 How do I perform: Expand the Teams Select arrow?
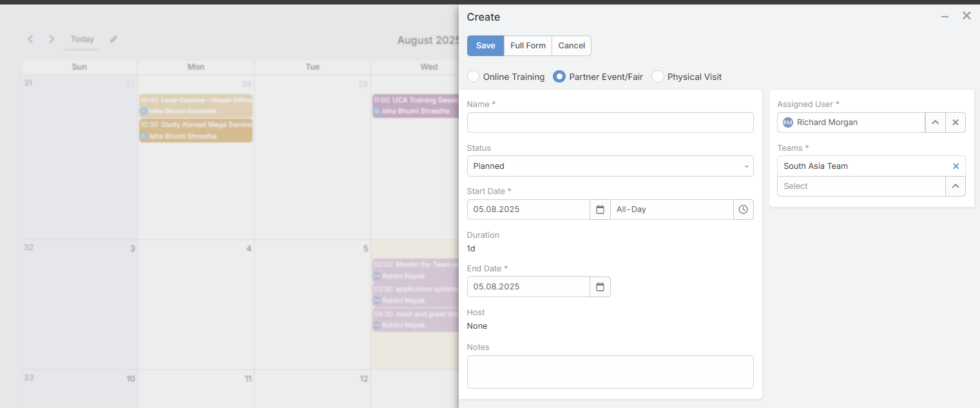[x=955, y=186]
